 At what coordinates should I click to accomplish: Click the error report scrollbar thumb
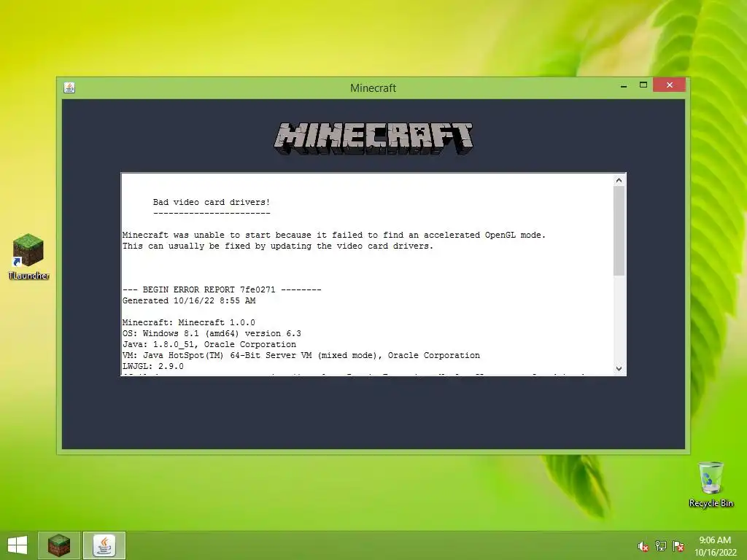619,231
